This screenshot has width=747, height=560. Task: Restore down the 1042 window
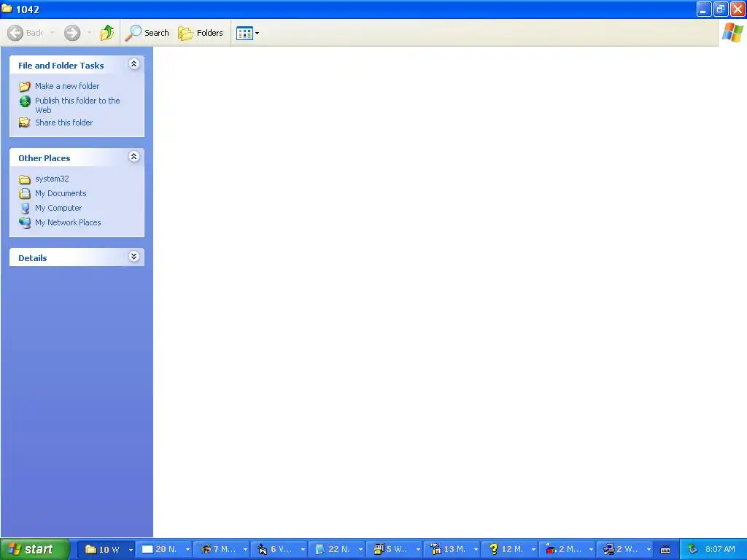(721, 9)
